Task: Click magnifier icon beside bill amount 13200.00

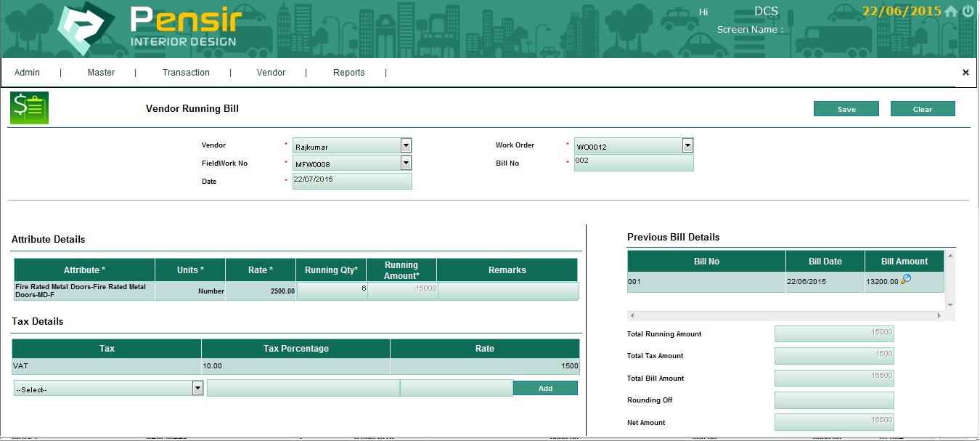Action: pos(906,280)
